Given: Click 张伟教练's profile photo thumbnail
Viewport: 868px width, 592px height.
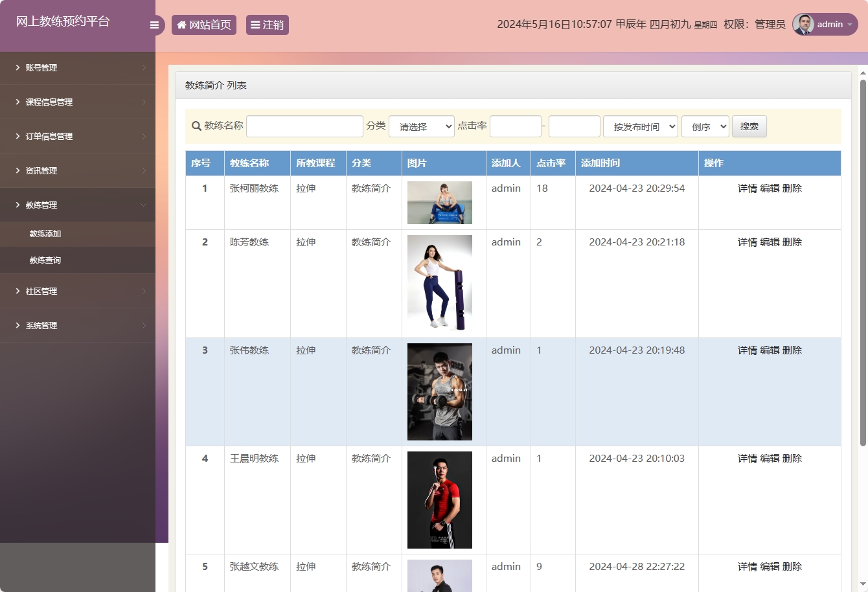Looking at the screenshot, I should click(x=439, y=391).
